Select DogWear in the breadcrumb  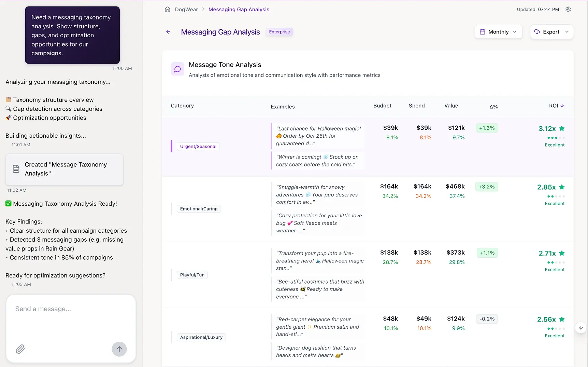click(x=186, y=9)
